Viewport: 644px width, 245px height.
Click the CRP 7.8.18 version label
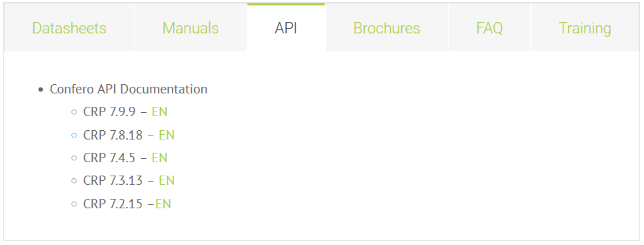(113, 135)
